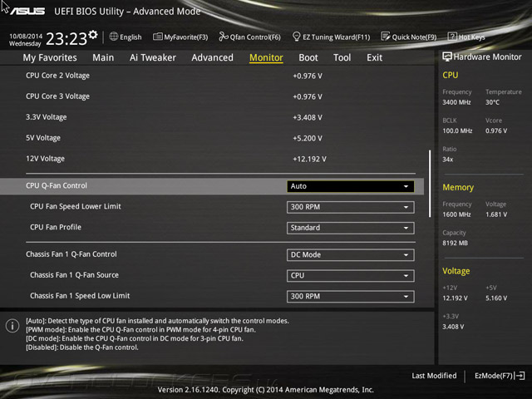Image resolution: width=532 pixels, height=399 pixels.
Task: Go to the Main tab
Action: 103,57
